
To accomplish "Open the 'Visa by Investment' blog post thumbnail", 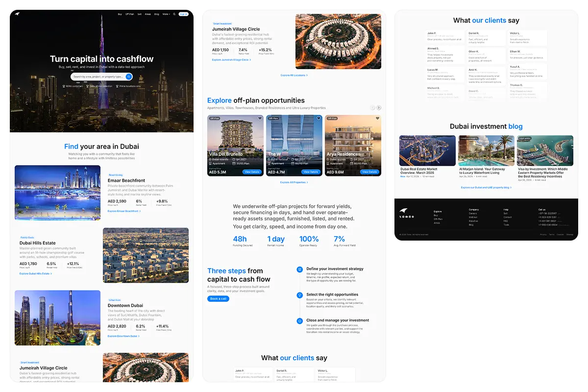I will click(545, 150).
